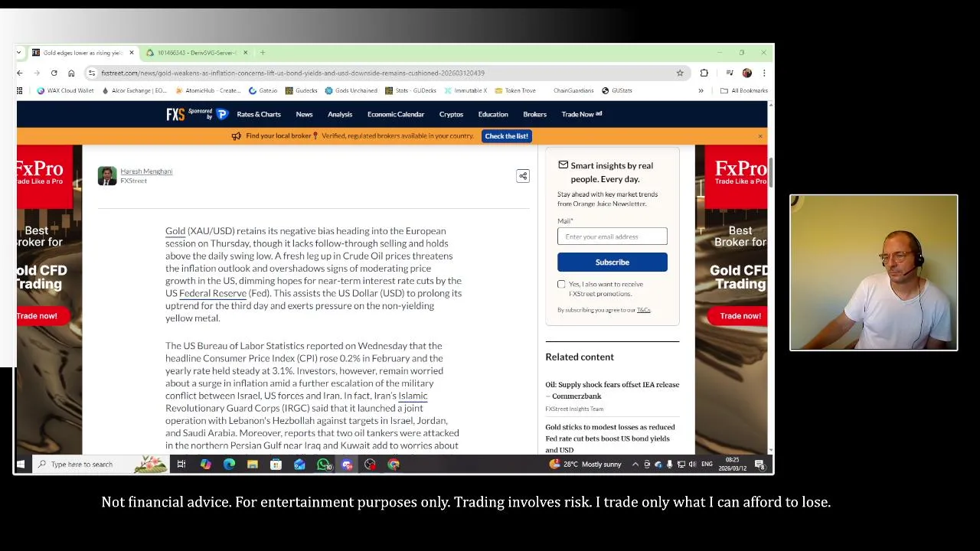Focus the email address input field

pos(612,236)
